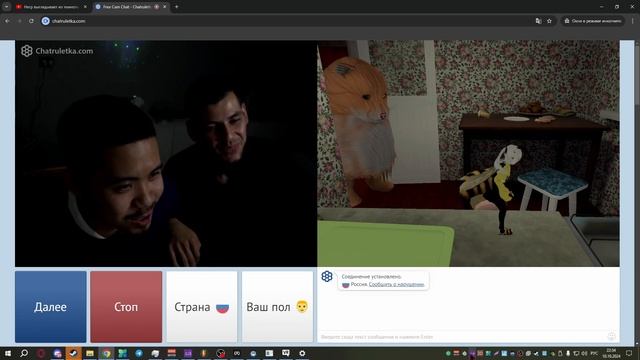
Task: Open Telegram from the taskbar
Action: point(139,353)
